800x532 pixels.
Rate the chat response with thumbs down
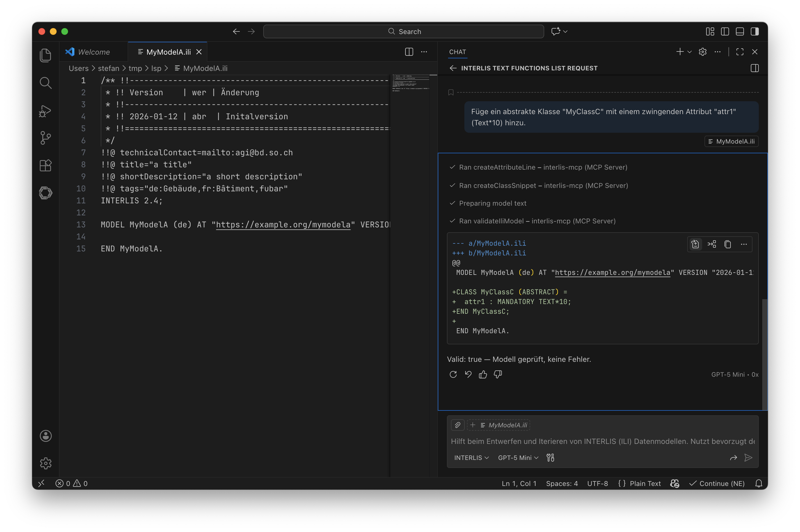tap(498, 375)
